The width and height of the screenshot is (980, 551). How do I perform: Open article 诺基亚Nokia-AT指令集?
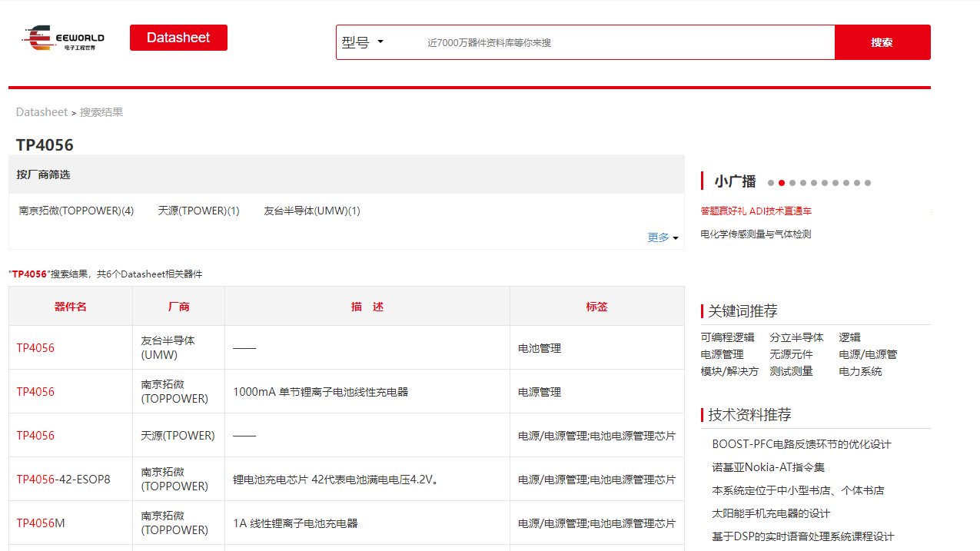point(769,467)
